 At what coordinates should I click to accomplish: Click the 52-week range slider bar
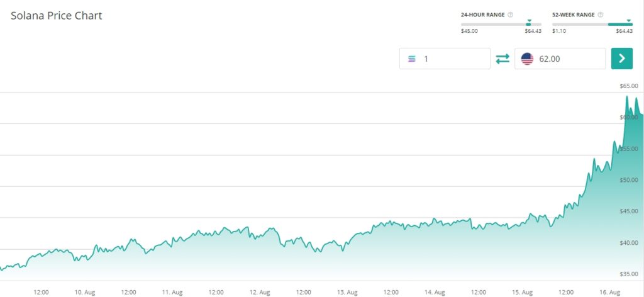pyautogui.click(x=592, y=24)
